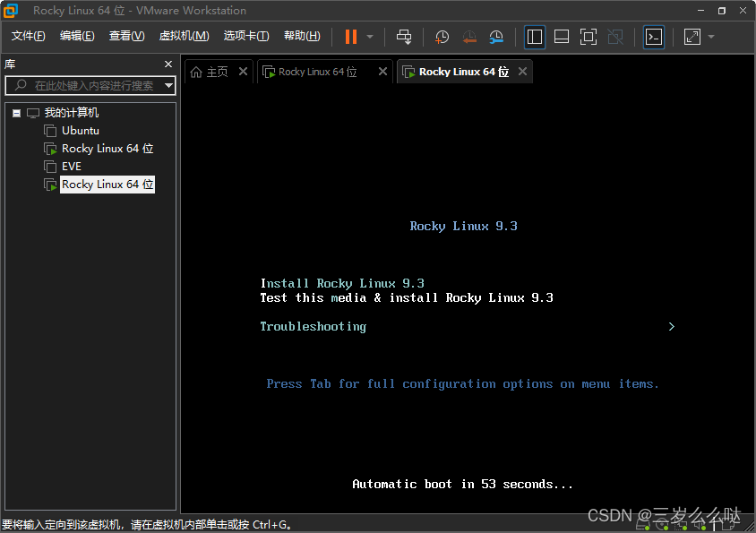
Task: Click the VMware Workstation title bar logo
Action: tap(11, 10)
